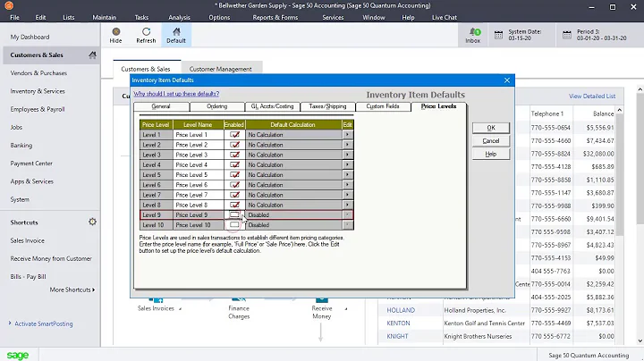
Task: Switch to Custom Fields tab
Action: 383,106
